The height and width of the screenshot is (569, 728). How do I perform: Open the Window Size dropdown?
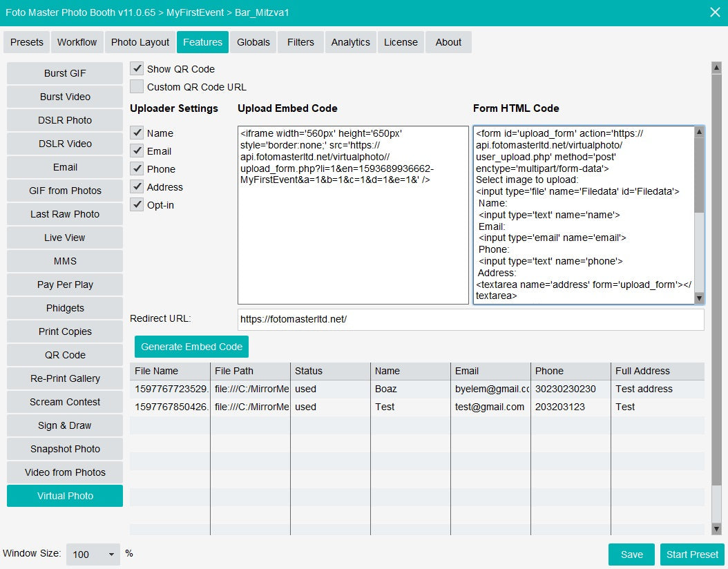pos(93,554)
